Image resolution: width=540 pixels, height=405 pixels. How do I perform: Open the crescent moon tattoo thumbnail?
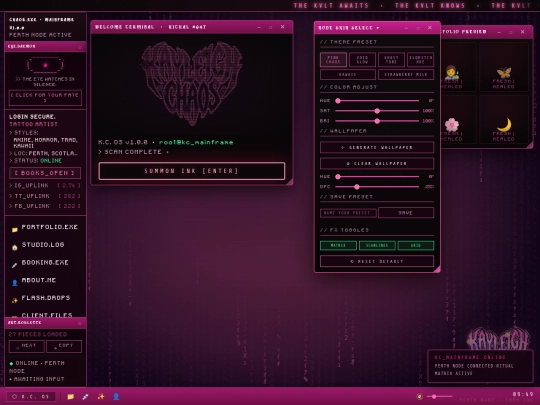[503, 120]
